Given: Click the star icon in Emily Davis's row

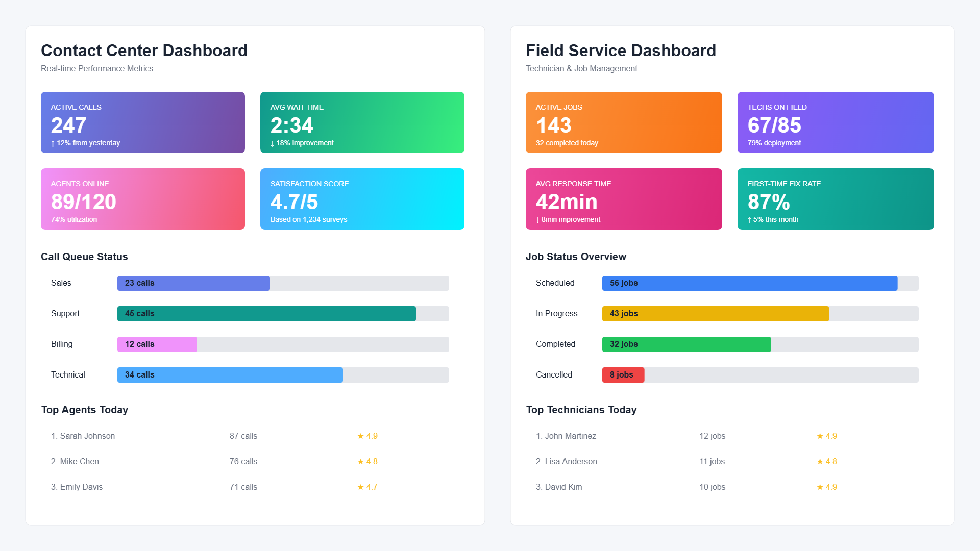Looking at the screenshot, I should coord(360,487).
